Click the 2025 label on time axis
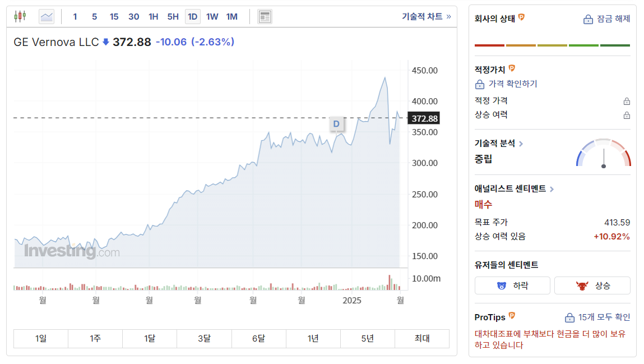644x364 pixels. pyautogui.click(x=352, y=300)
